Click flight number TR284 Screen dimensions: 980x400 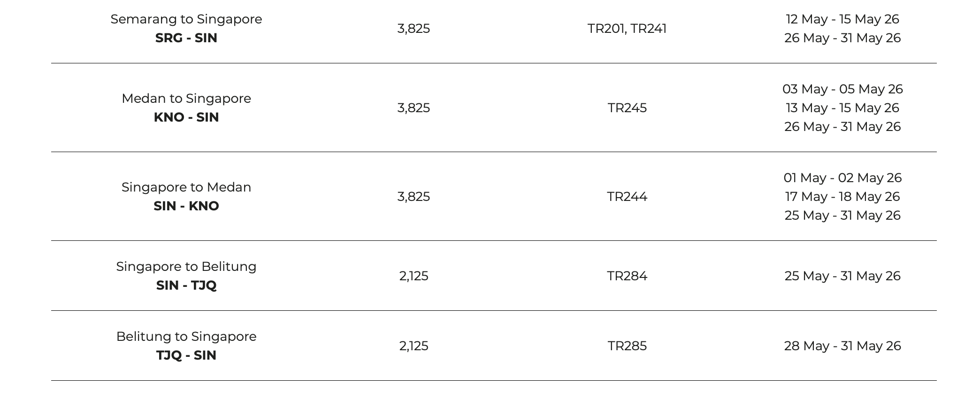[627, 276]
